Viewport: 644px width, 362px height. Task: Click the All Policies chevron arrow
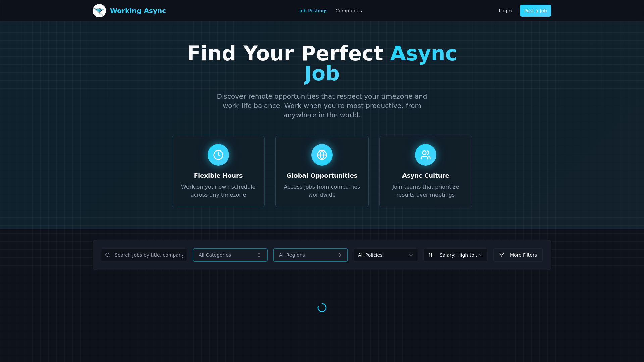[x=411, y=255]
